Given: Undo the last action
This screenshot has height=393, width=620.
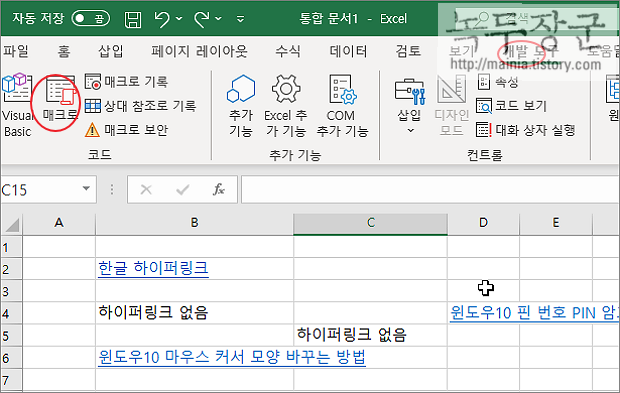Looking at the screenshot, I should pos(162,19).
